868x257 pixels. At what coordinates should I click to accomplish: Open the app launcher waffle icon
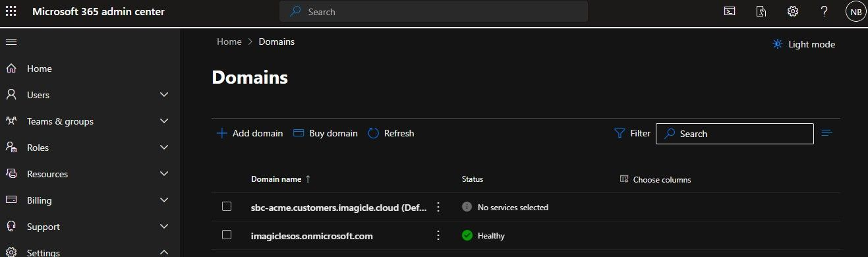11,11
